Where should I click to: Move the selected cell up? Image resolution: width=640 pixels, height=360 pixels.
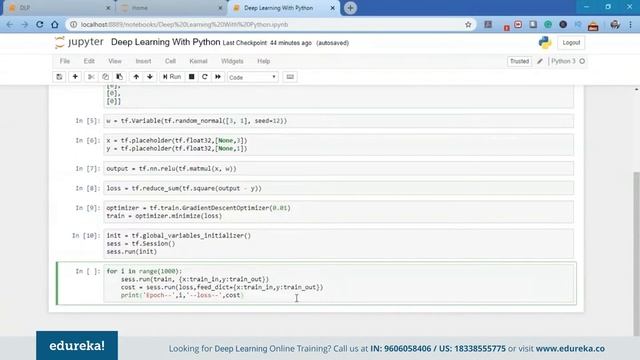136,77
